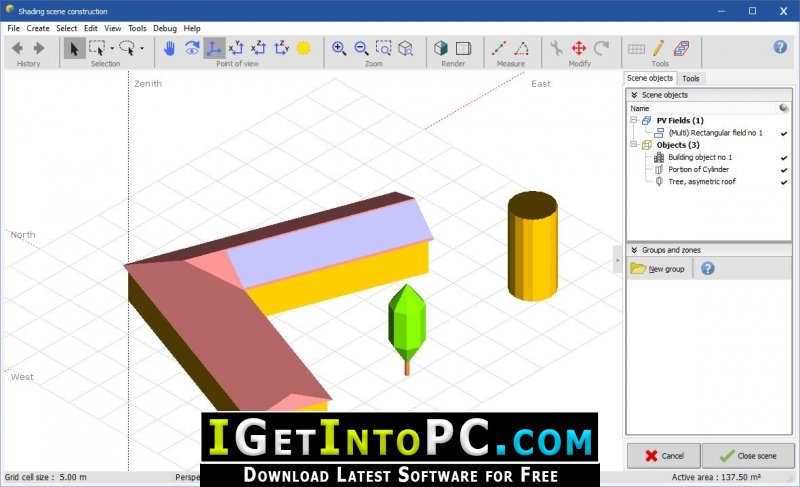Switch to the XY plane view

pos(236,48)
